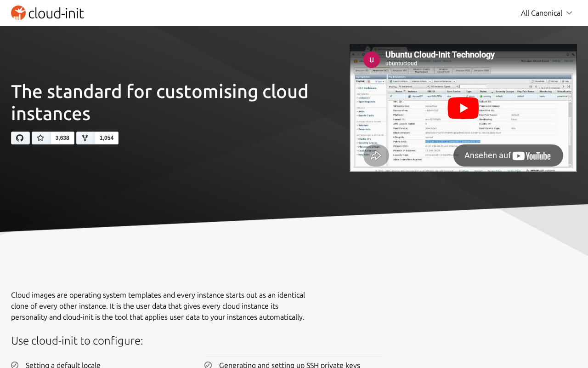Screen dimensions: 588x368
Task: Click the paragraph starting "Cloud images are operating"
Action: click(158, 306)
